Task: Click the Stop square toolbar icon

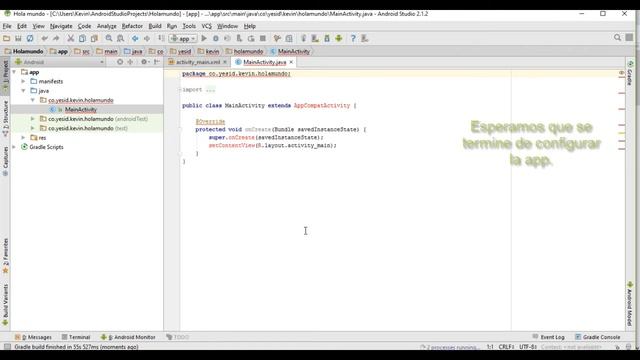Action: 263,38
